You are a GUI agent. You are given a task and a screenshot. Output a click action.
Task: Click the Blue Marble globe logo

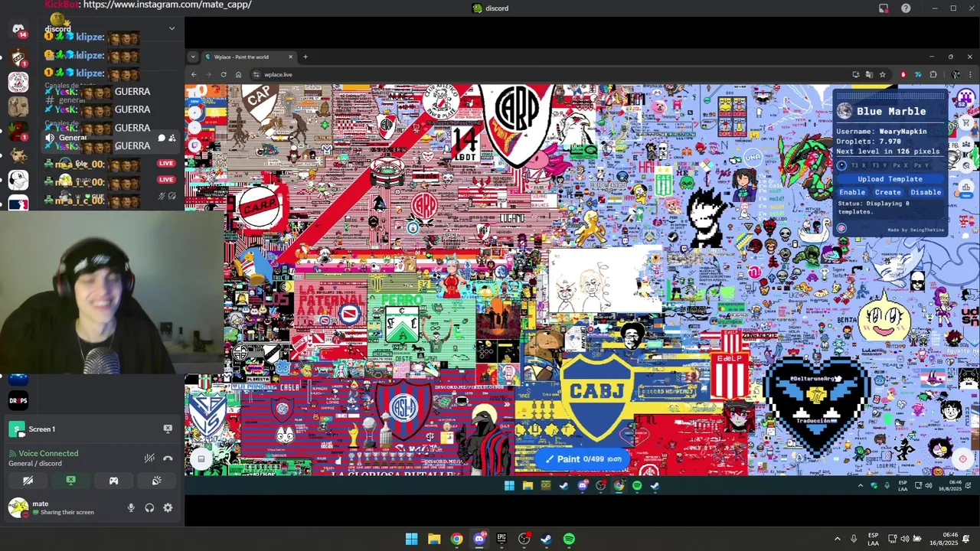pos(844,111)
